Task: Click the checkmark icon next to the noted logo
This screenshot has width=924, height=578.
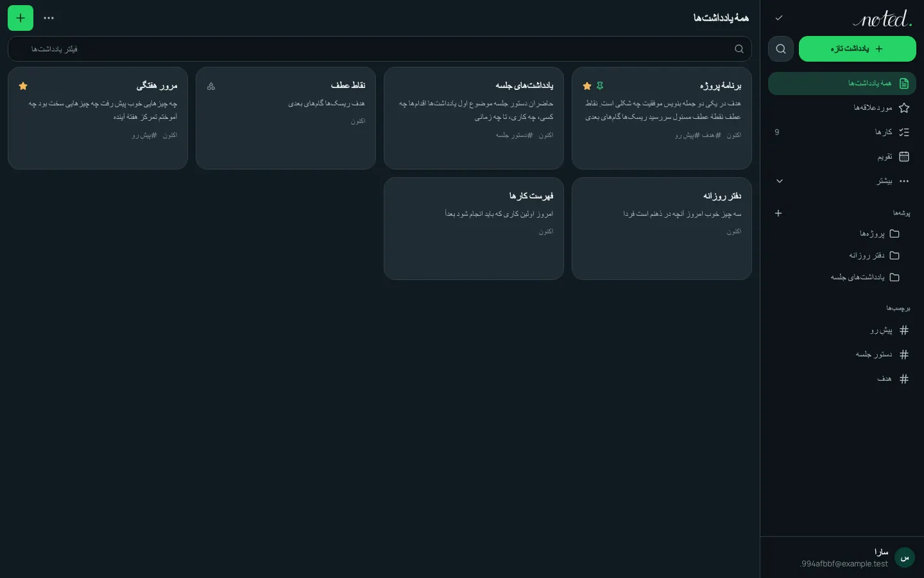Action: [779, 18]
